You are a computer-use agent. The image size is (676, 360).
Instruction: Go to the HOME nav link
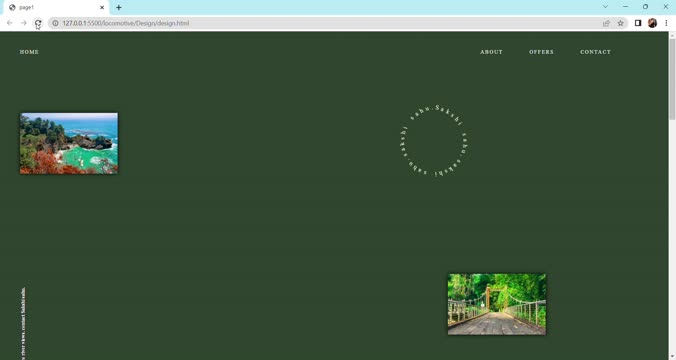29,52
